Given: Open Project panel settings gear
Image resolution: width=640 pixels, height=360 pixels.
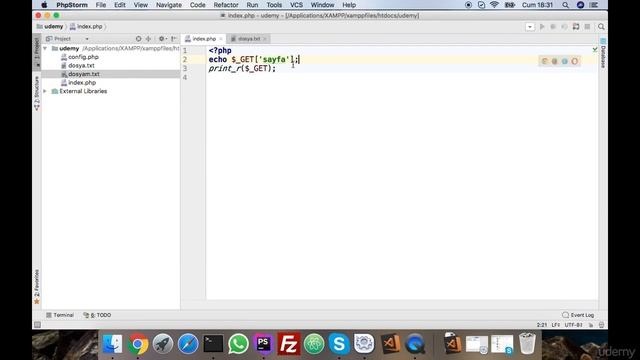Looking at the screenshot, I should (x=162, y=39).
